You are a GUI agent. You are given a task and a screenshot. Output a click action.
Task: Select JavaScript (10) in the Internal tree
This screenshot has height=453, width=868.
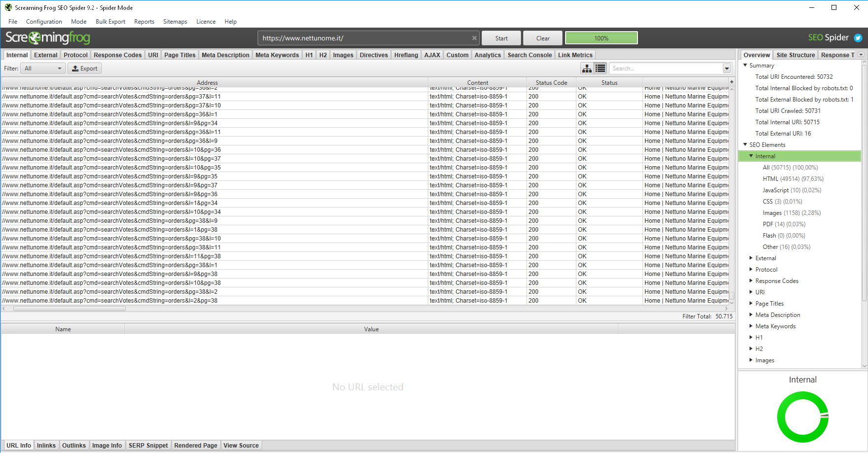pos(792,190)
